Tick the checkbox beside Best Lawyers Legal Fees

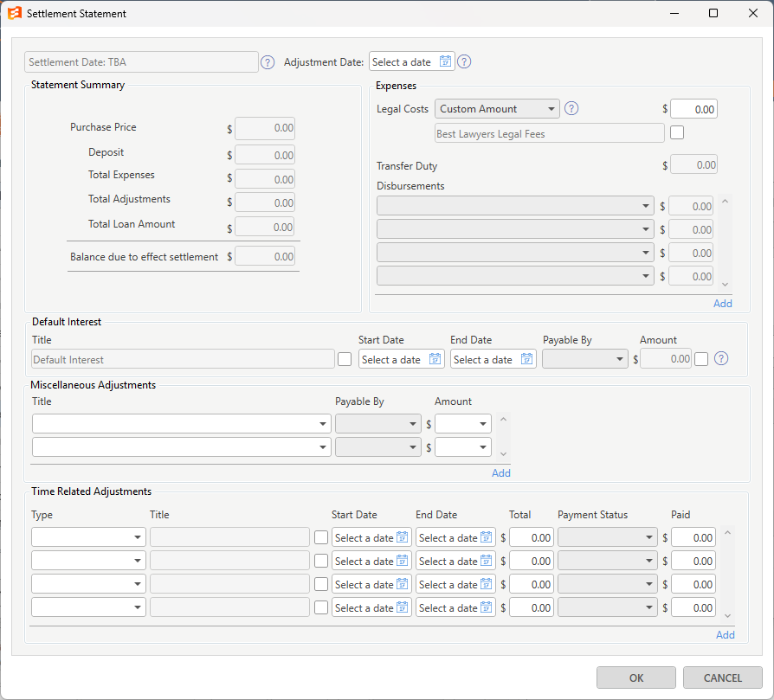click(677, 132)
